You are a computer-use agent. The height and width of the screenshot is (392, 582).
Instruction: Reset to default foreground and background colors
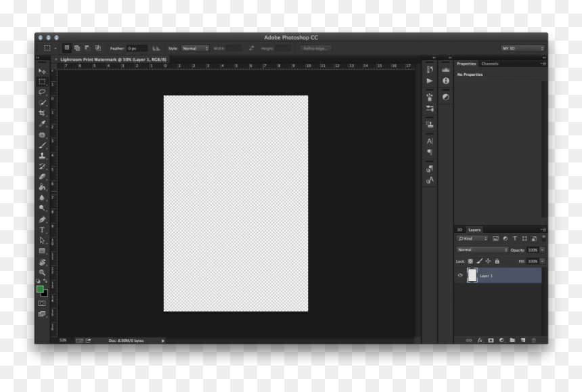tap(38, 281)
